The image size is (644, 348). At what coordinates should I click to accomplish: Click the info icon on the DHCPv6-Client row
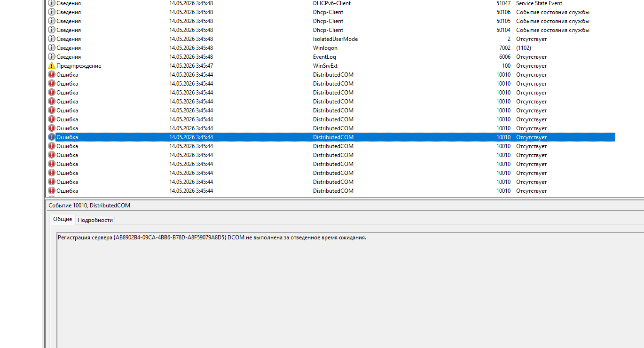[x=52, y=3]
